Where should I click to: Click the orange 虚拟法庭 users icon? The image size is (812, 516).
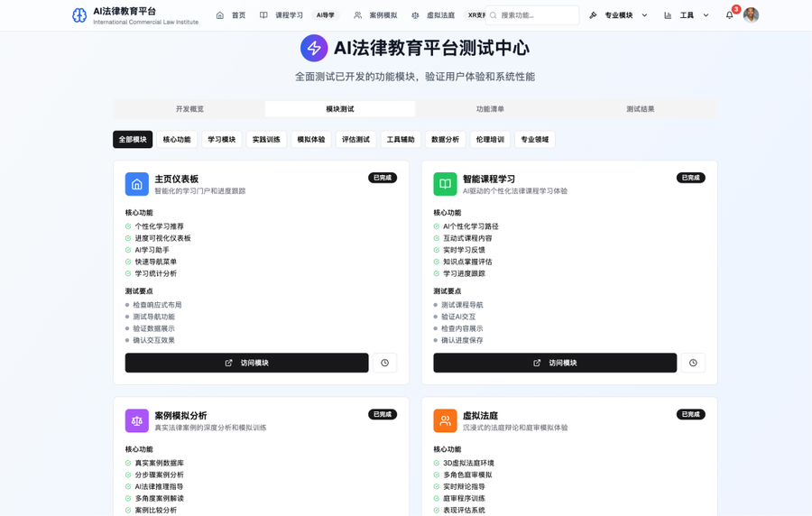tap(445, 420)
